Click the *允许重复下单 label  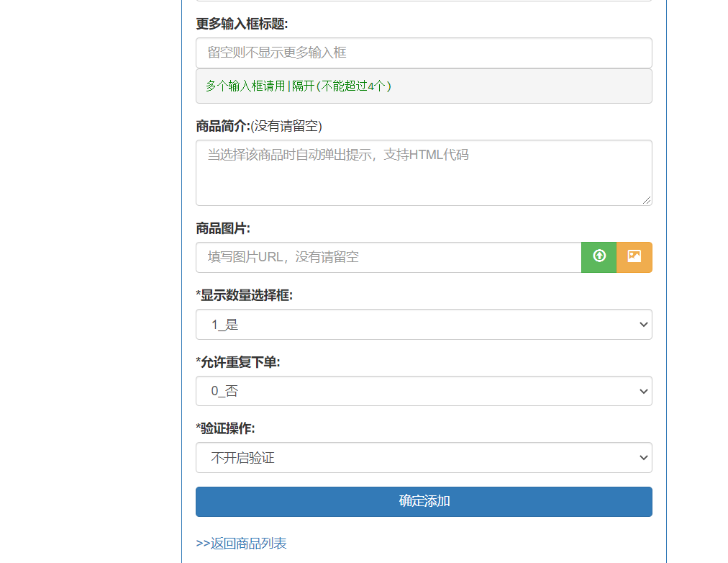click(238, 362)
